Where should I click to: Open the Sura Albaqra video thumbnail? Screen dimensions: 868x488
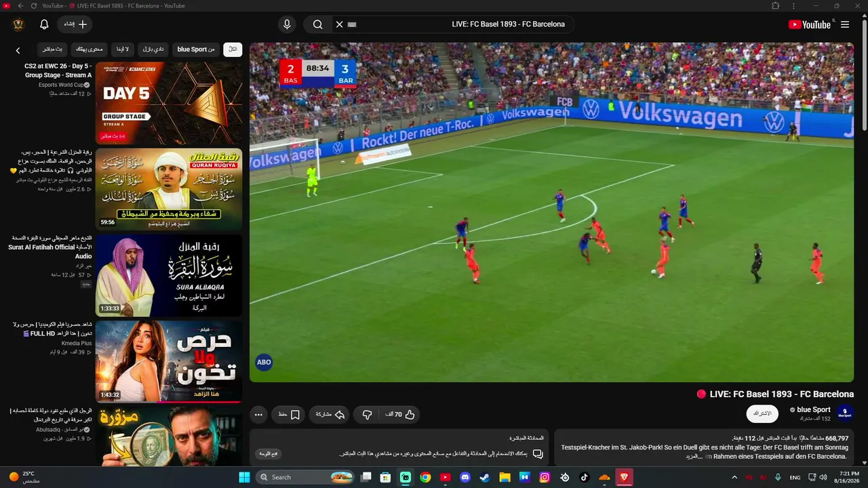169,275
